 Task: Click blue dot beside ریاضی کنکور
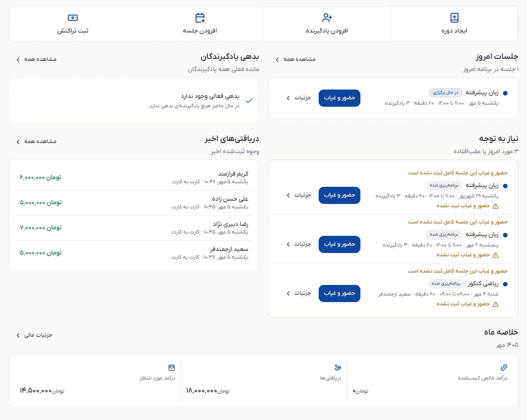(x=505, y=284)
